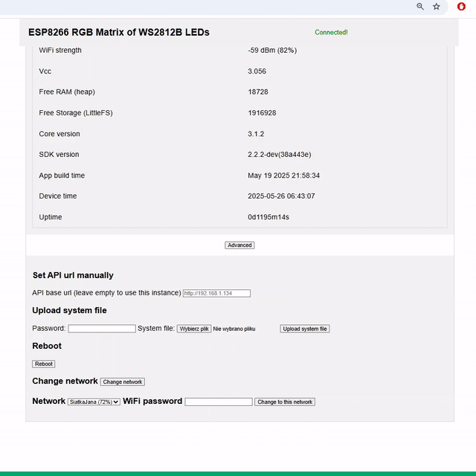The image size is (476, 476).
Task: Open the Advanced settings section
Action: (239, 245)
